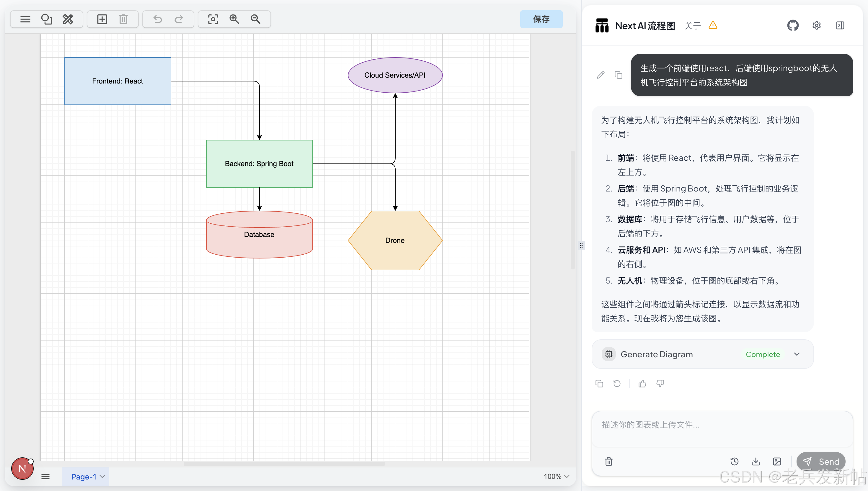Open the 100% zoom level dropdown

[x=556, y=477]
